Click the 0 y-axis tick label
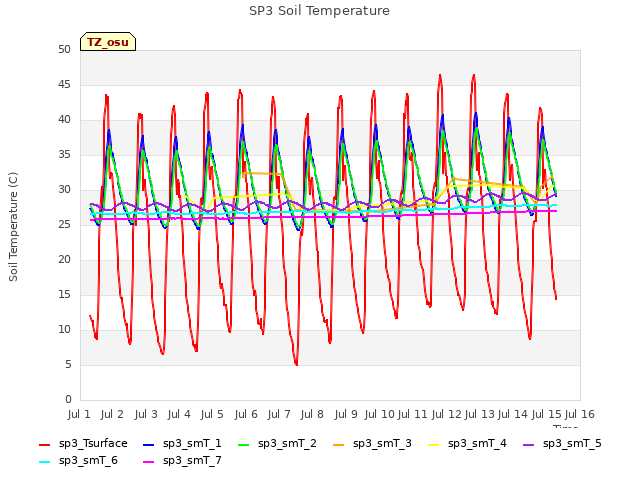 [68, 399]
